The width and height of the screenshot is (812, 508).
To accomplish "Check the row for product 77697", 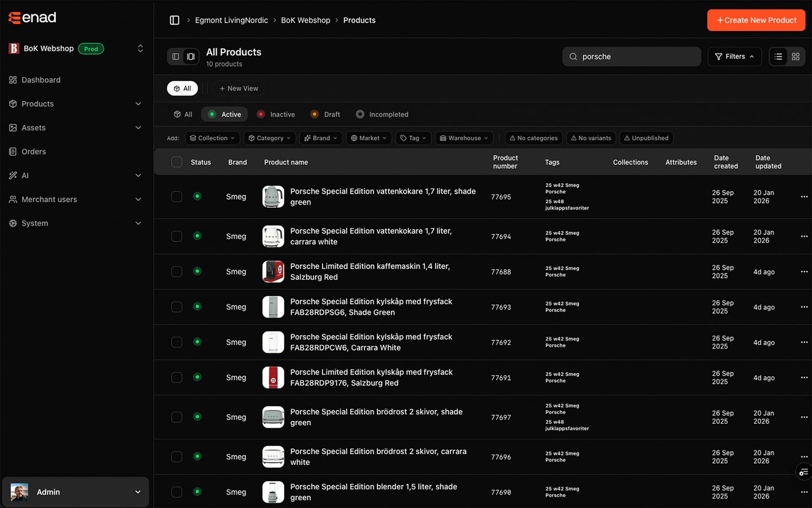I will (176, 417).
